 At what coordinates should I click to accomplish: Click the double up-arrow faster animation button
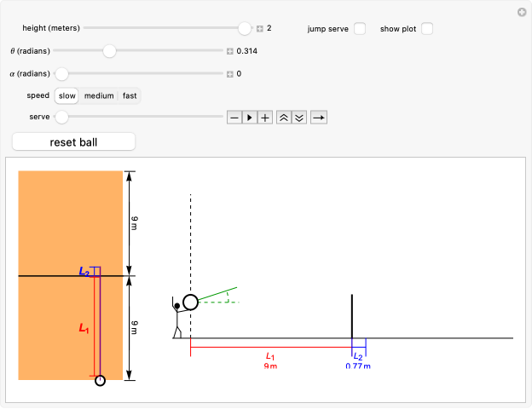click(x=284, y=118)
